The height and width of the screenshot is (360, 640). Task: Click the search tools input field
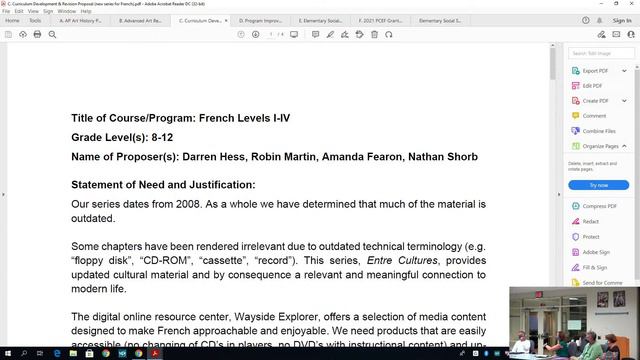(x=601, y=53)
